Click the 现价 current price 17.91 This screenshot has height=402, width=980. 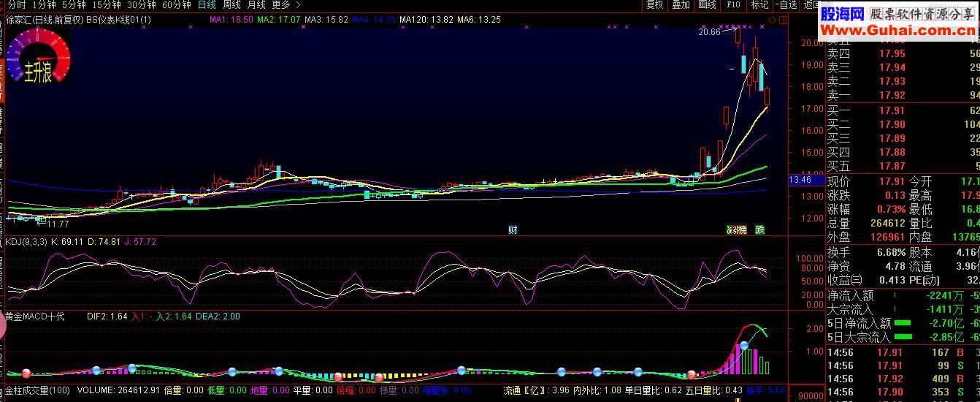click(x=892, y=181)
